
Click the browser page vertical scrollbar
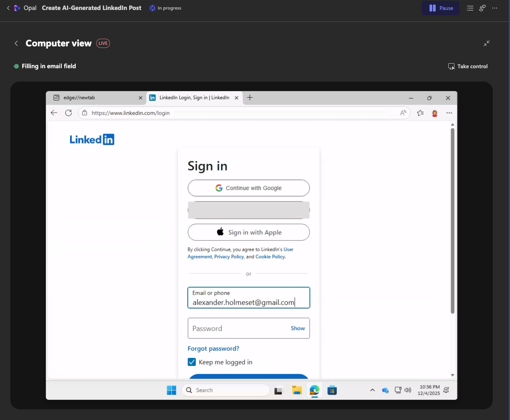pyautogui.click(x=453, y=220)
